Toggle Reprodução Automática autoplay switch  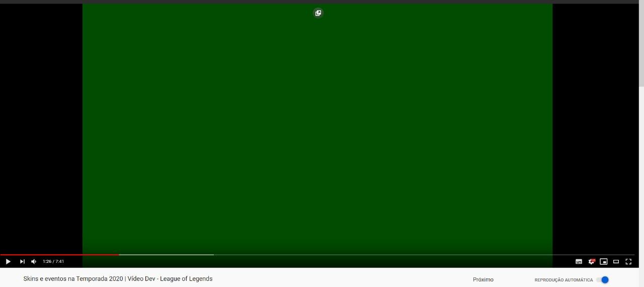coord(603,280)
